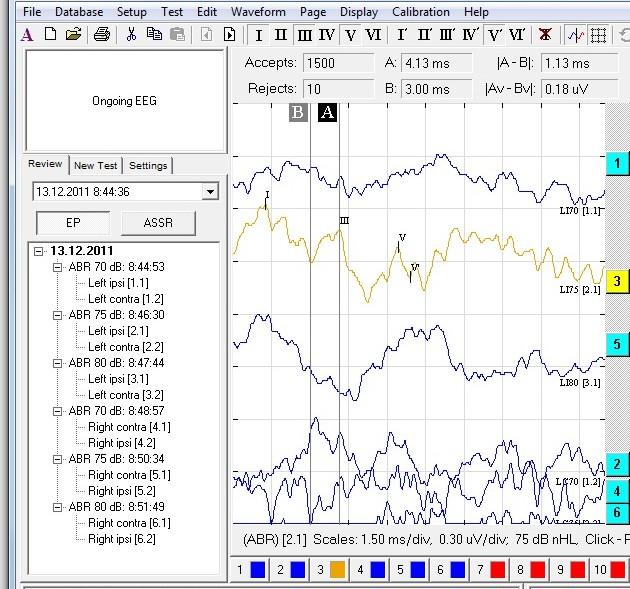Screen dimensions: 630x589
Task: Open the Setup menu
Action: pos(132,12)
